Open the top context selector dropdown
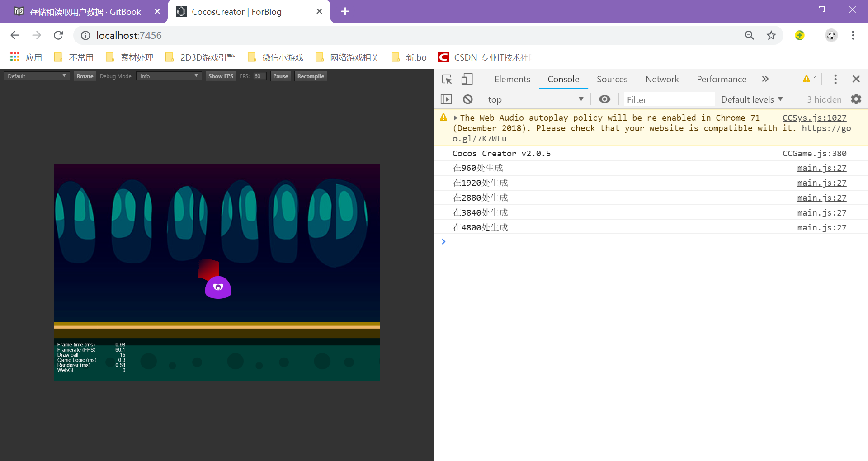 (x=536, y=99)
